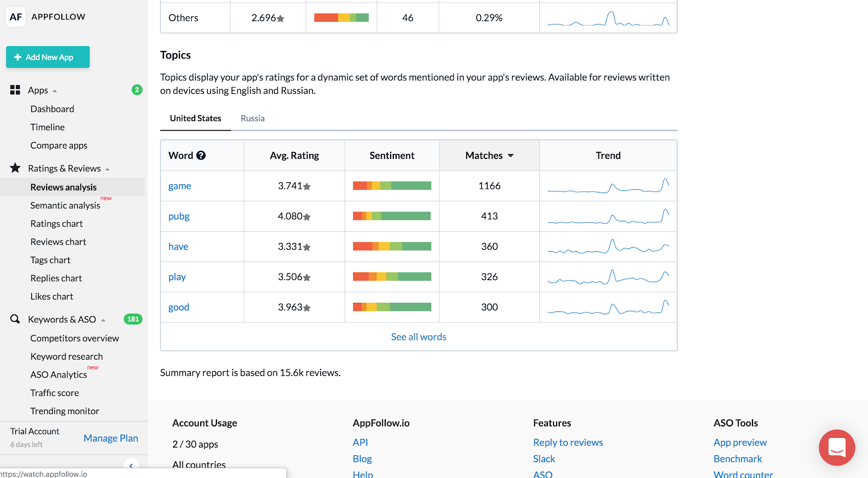Open the See all words link

[x=419, y=337]
